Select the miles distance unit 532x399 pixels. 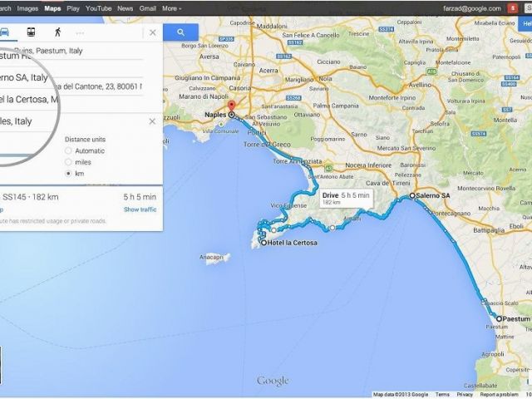pyautogui.click(x=68, y=162)
